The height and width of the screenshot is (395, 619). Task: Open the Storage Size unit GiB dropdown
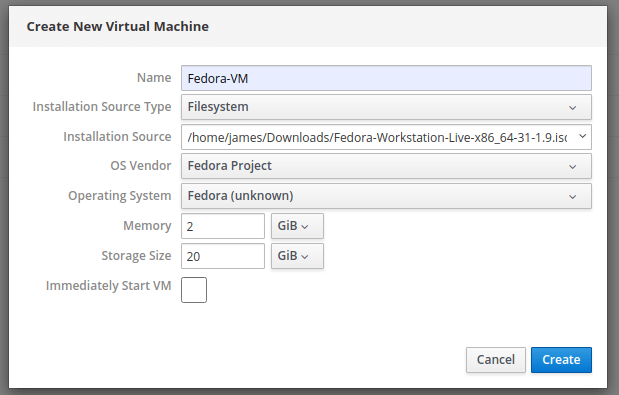(x=297, y=256)
